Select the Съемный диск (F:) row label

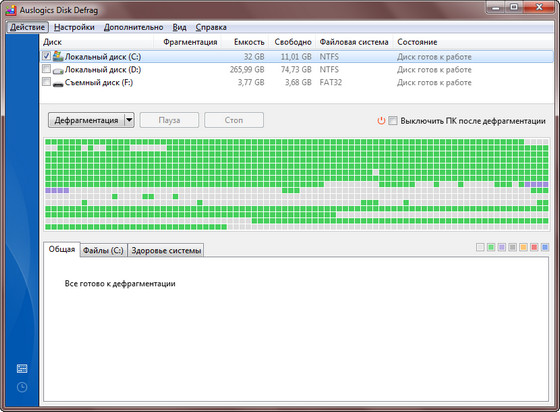[99, 82]
